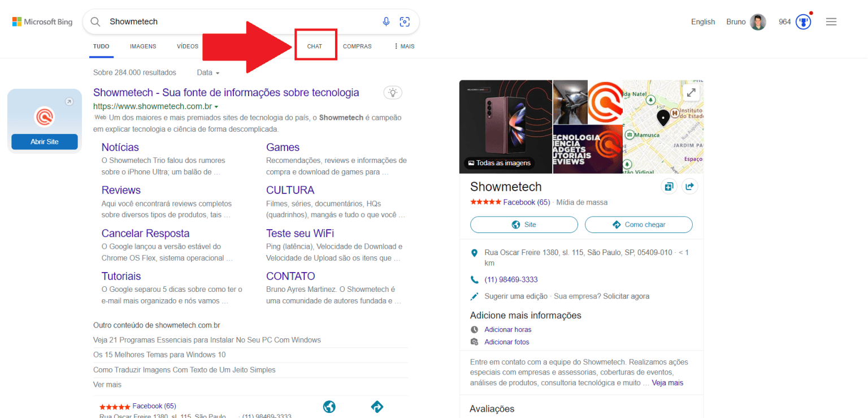Click the Abrir Site button
The height and width of the screenshot is (418, 868).
pos(44,141)
